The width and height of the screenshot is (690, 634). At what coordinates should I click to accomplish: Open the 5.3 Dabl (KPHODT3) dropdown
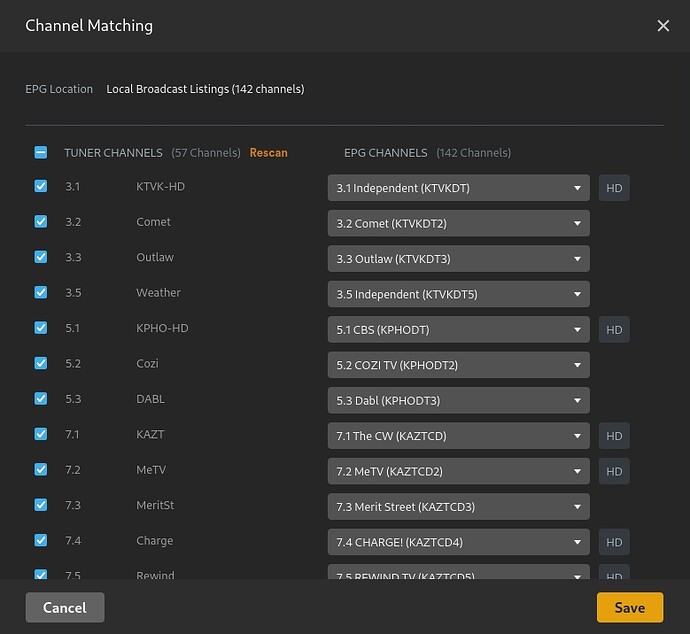(458, 401)
